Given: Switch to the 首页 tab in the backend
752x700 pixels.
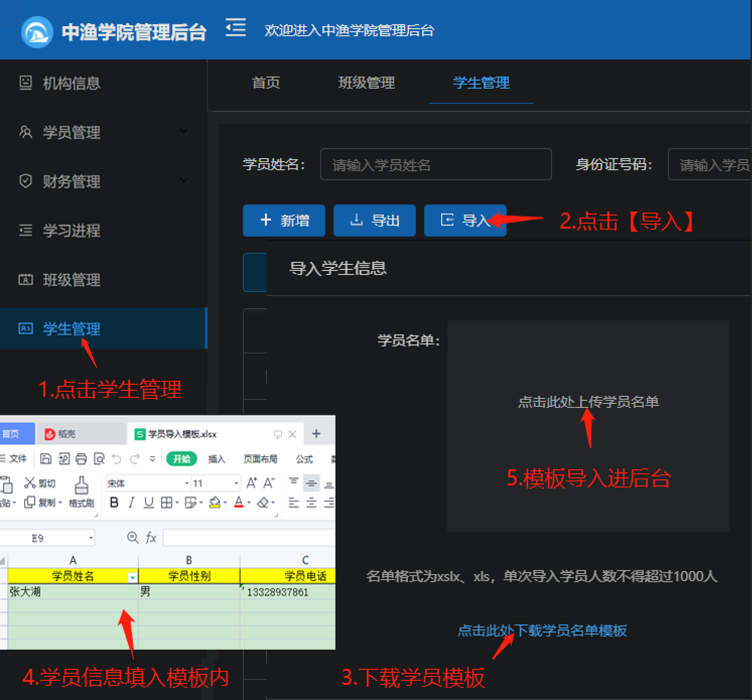Looking at the screenshot, I should (x=265, y=83).
